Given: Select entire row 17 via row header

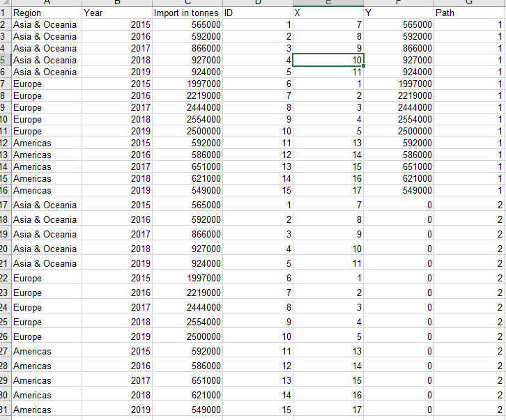Looking at the screenshot, I should click(4, 205).
